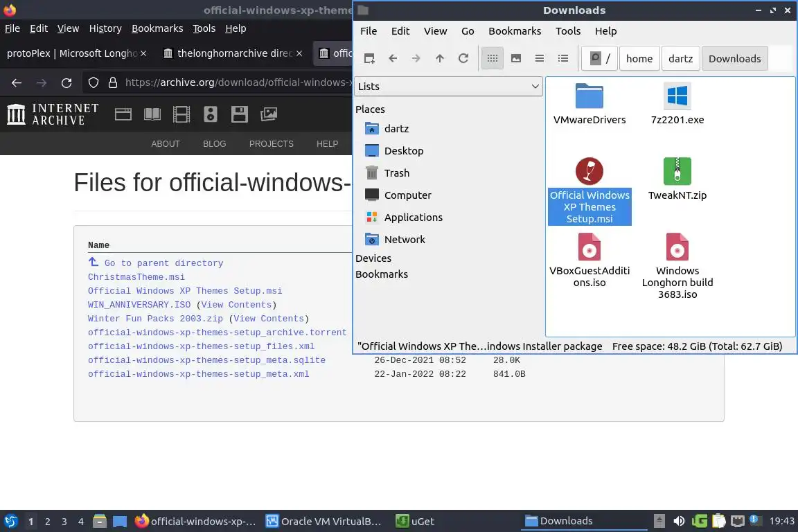Open Bookmarks menu in Downloads window
The width and height of the screenshot is (798, 532).
tap(515, 31)
